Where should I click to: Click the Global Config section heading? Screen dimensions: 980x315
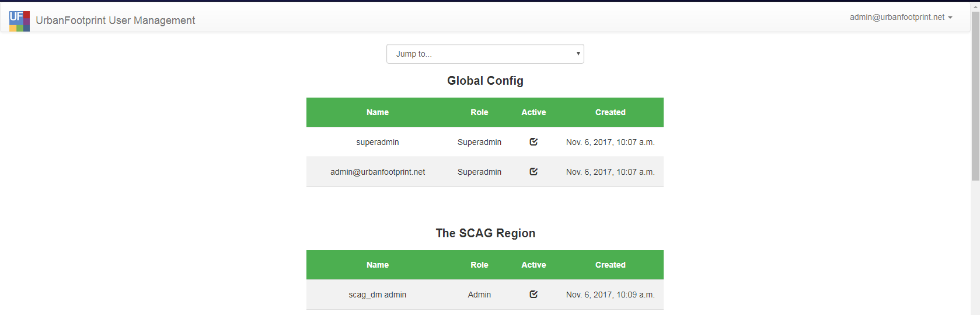[x=485, y=81]
